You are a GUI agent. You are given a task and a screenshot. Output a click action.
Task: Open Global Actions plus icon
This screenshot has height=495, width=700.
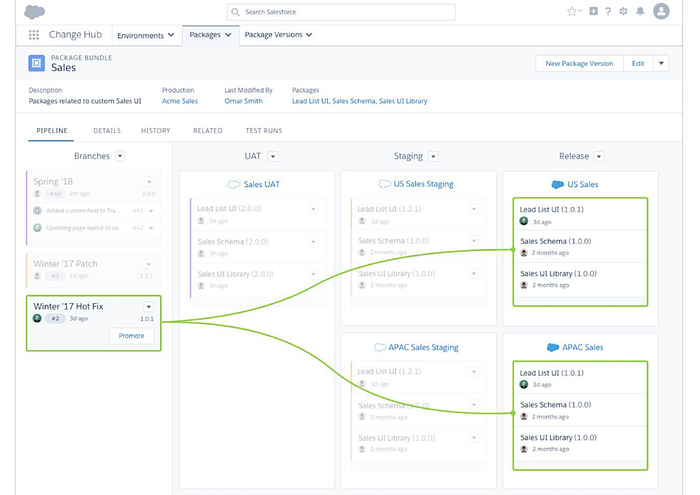tap(594, 12)
